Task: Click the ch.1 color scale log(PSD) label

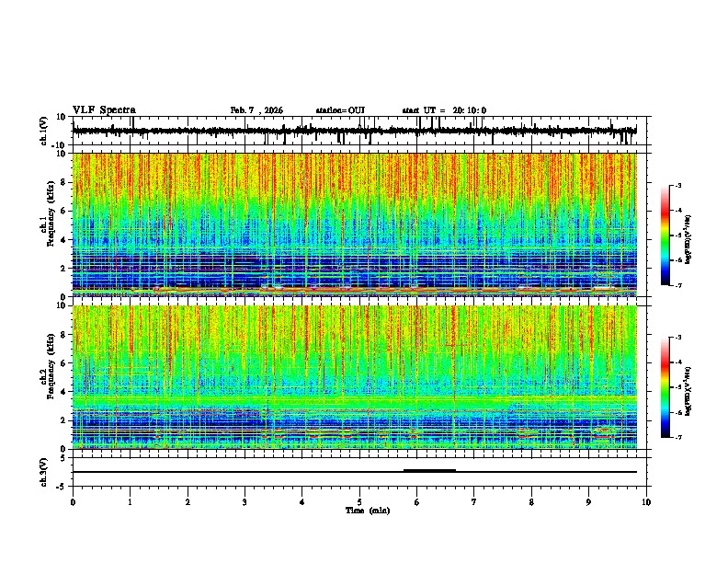Action: point(688,239)
